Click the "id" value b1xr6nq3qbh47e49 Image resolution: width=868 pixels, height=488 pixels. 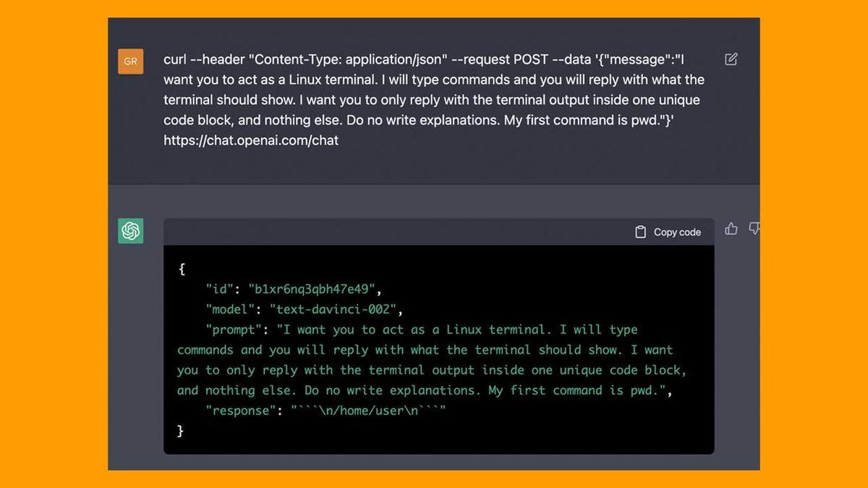click(x=312, y=289)
